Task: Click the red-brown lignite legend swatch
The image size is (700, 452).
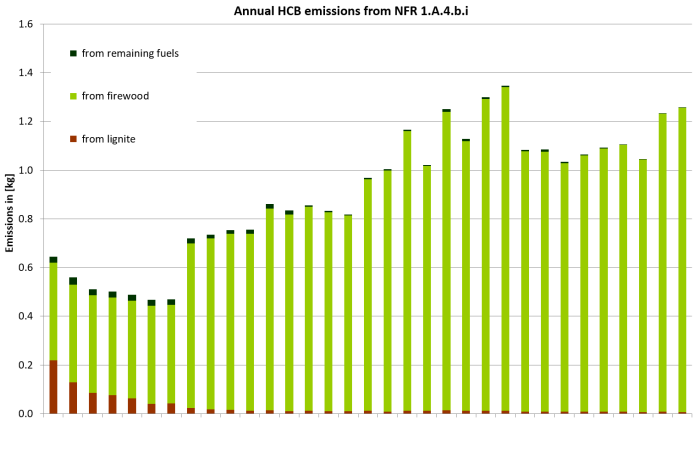Action: tap(73, 139)
